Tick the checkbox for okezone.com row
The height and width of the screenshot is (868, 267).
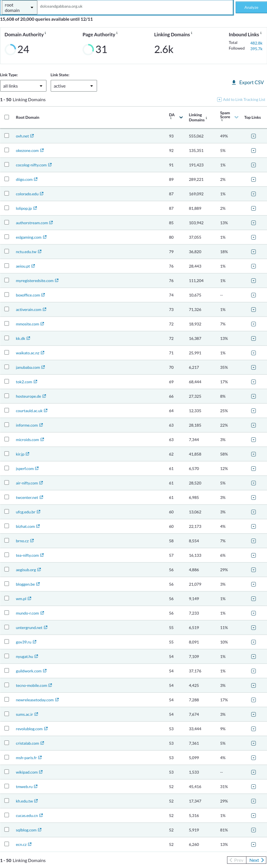[x=7, y=150]
